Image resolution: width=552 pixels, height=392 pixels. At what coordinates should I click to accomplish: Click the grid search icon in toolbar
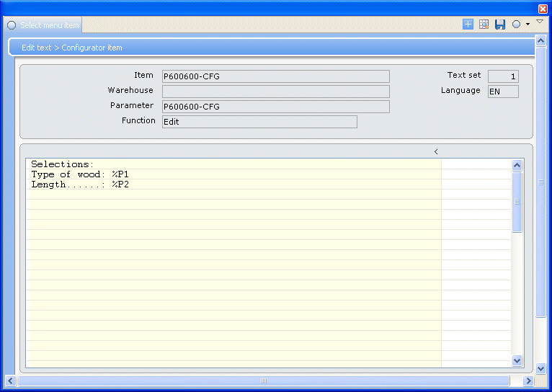point(484,24)
